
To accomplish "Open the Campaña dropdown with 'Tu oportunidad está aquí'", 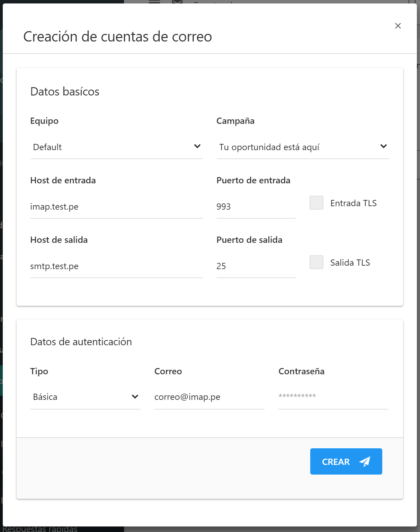I will tap(303, 147).
